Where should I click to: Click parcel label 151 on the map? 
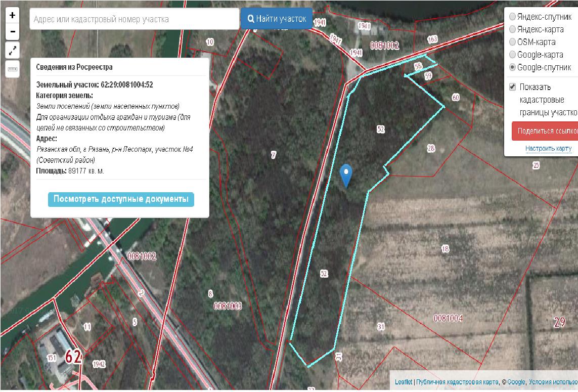52,357
